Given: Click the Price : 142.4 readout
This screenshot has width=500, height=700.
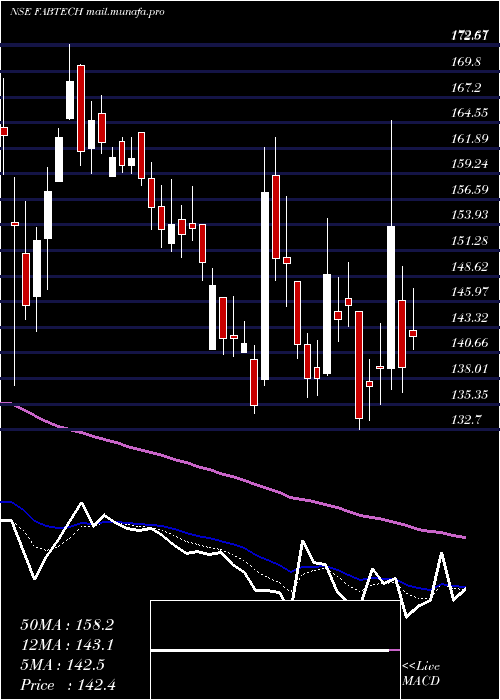Looking at the screenshot, I should 68,685.
